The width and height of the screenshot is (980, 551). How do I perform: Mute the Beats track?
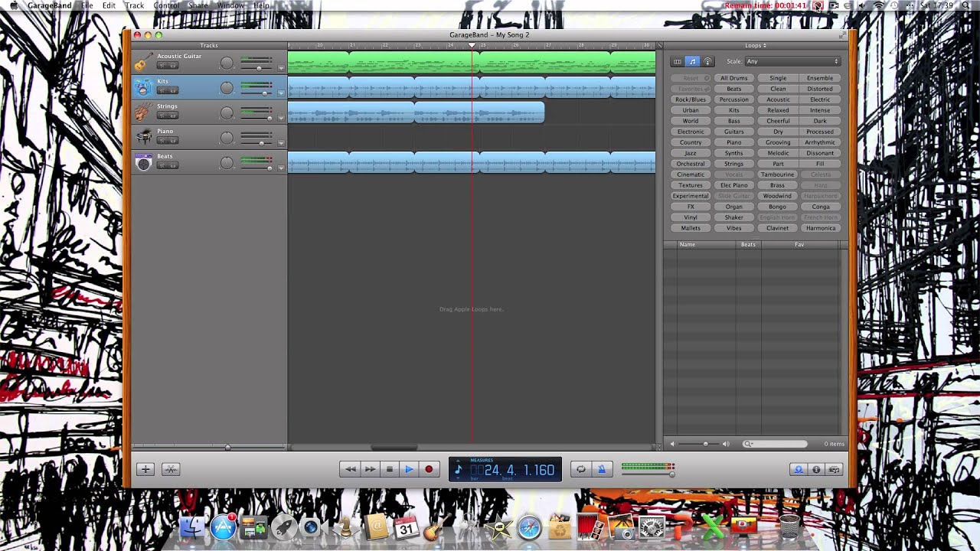162,165
